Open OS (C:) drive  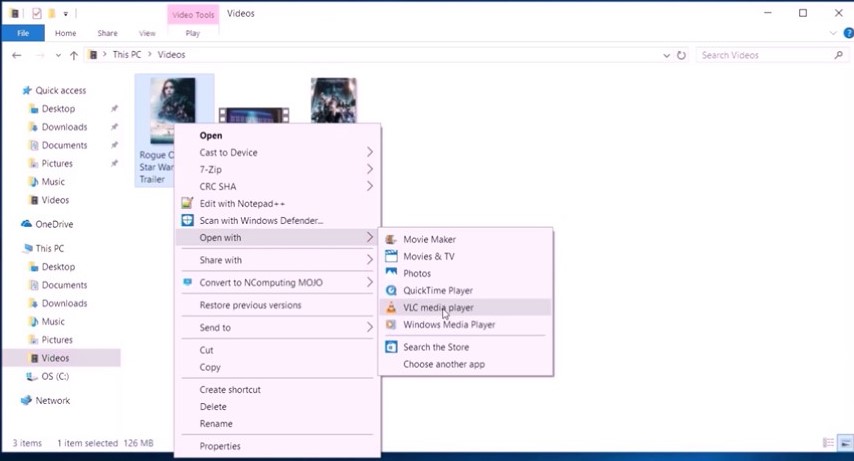pos(55,377)
